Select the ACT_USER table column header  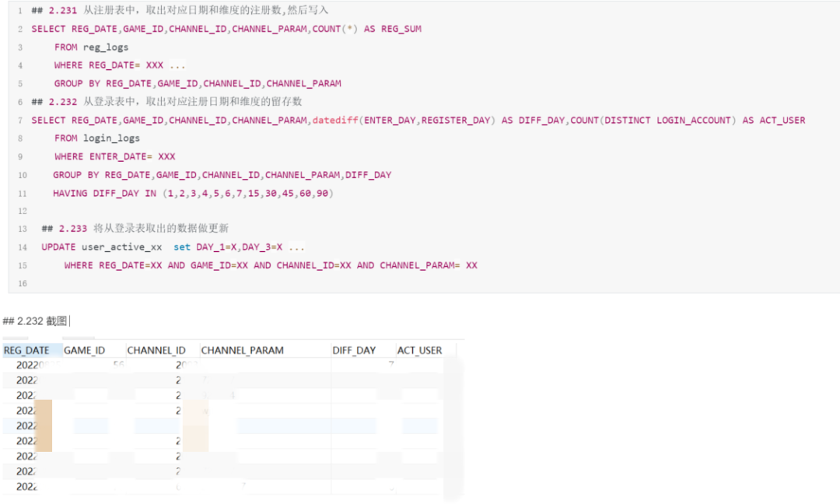pyautogui.click(x=419, y=350)
